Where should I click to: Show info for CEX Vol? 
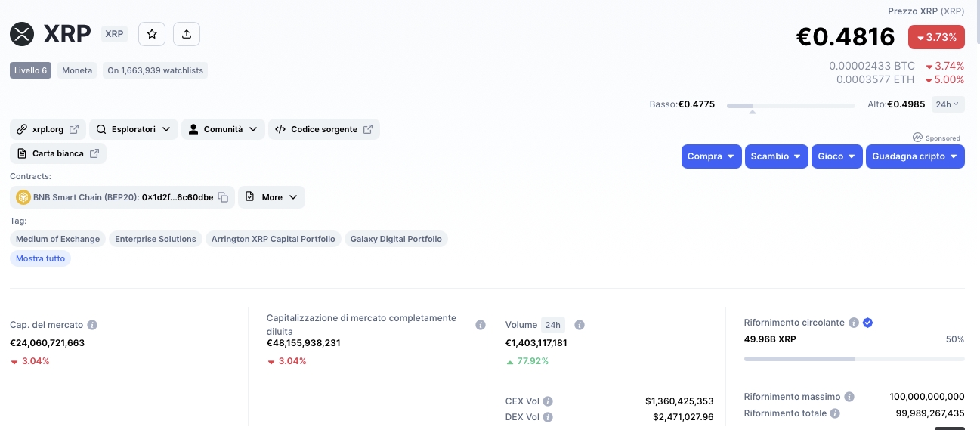click(x=548, y=401)
